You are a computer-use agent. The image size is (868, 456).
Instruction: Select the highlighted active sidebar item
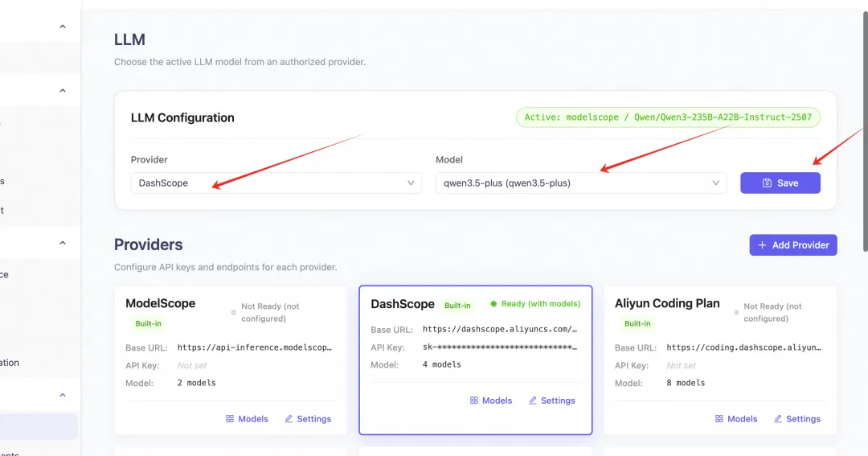[x=39, y=426]
